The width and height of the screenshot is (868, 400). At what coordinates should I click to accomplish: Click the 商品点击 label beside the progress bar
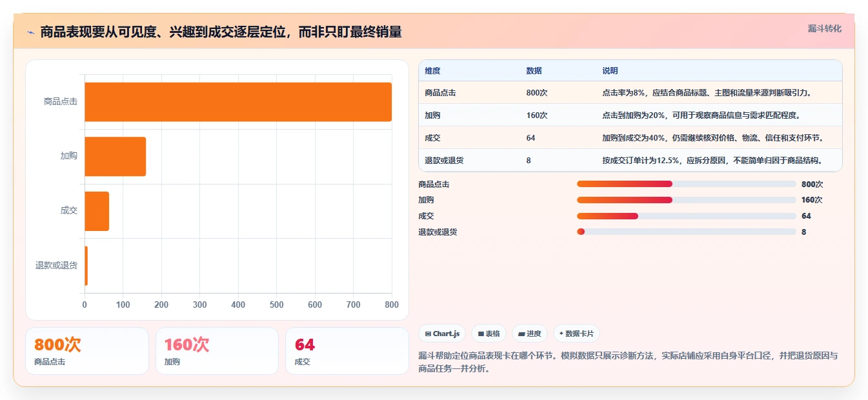(434, 184)
